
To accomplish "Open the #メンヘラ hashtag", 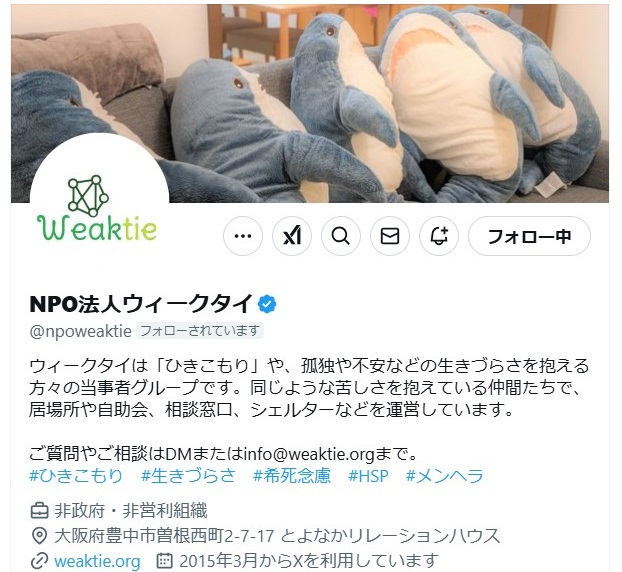I will click(445, 476).
